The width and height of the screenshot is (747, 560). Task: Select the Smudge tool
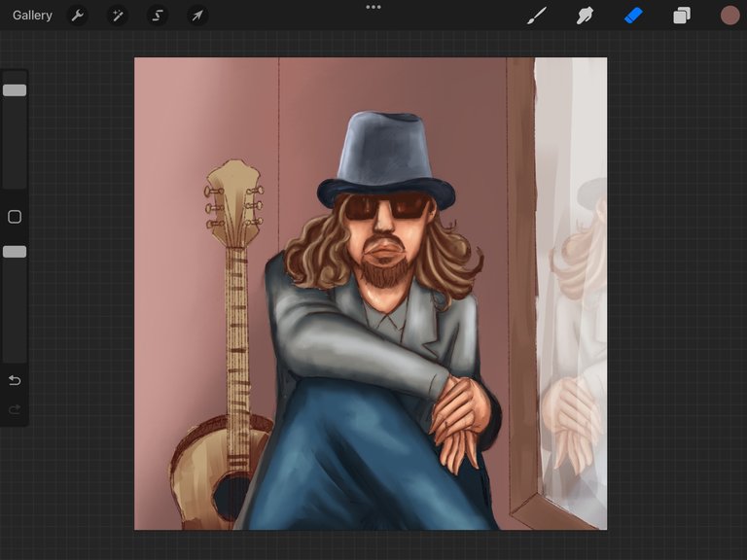coord(585,16)
